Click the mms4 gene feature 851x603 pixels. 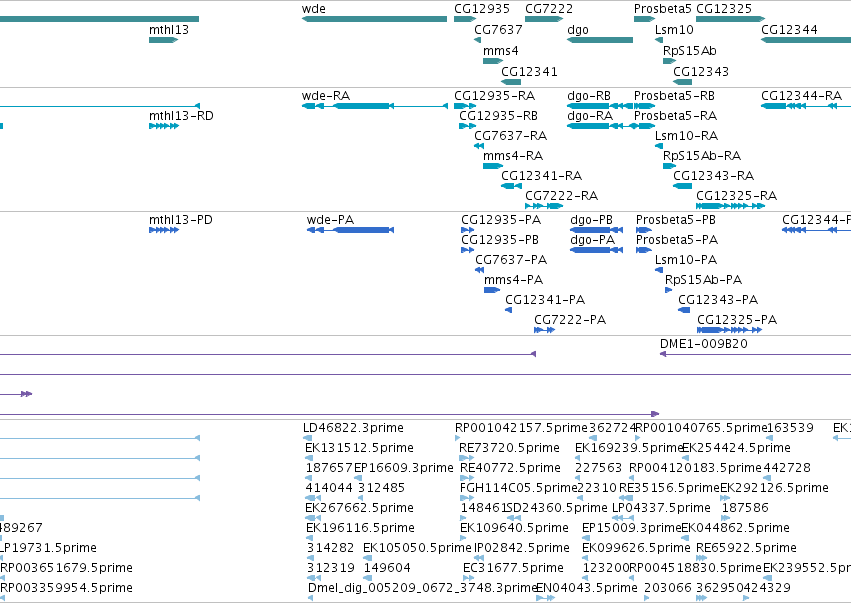[x=493, y=61]
